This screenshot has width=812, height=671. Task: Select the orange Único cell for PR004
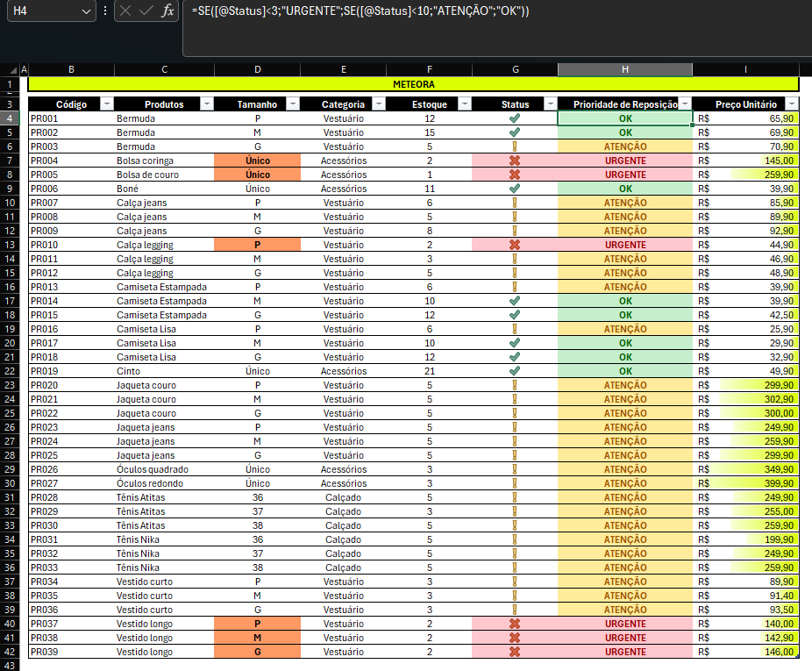pyautogui.click(x=258, y=161)
